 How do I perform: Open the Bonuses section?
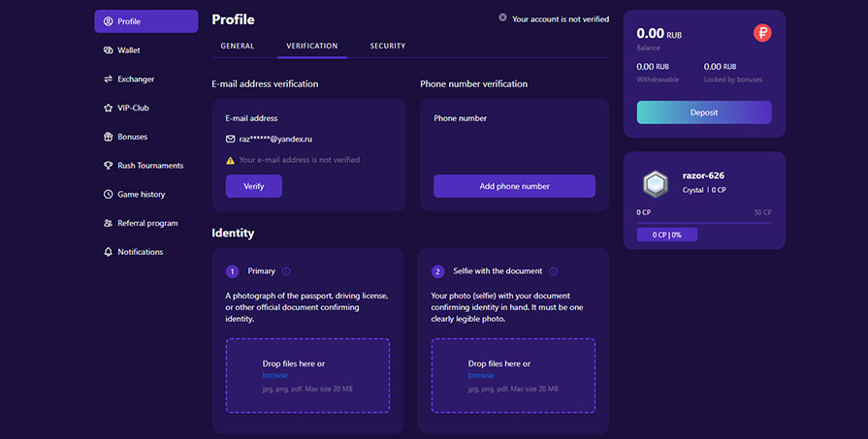[x=132, y=137]
